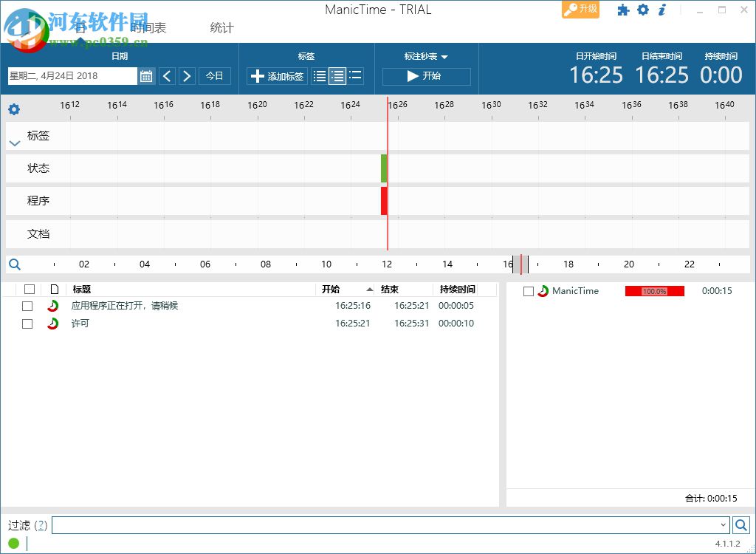This screenshot has width=756, height=554.
Task: Click the 今日 button
Action: pyautogui.click(x=214, y=75)
